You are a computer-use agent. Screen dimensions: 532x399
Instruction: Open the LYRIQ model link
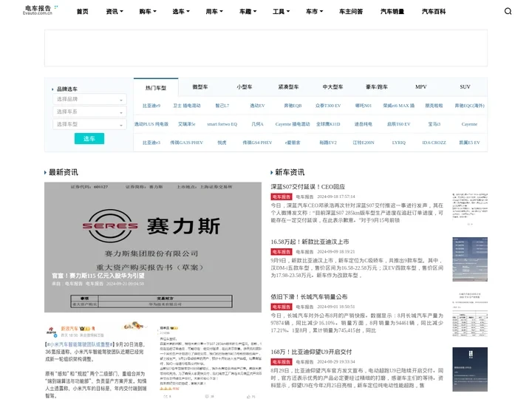point(399,143)
